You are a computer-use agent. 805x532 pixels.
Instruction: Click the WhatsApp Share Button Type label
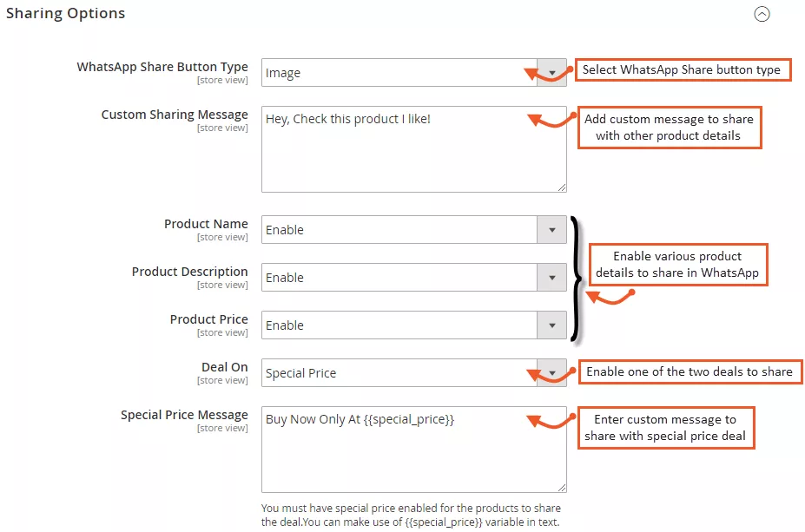pyautogui.click(x=162, y=67)
